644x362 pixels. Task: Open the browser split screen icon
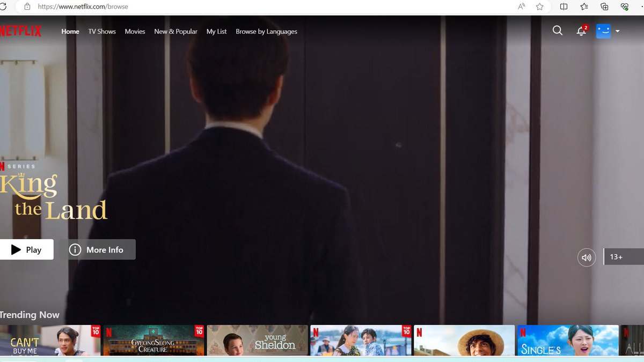coord(564,6)
